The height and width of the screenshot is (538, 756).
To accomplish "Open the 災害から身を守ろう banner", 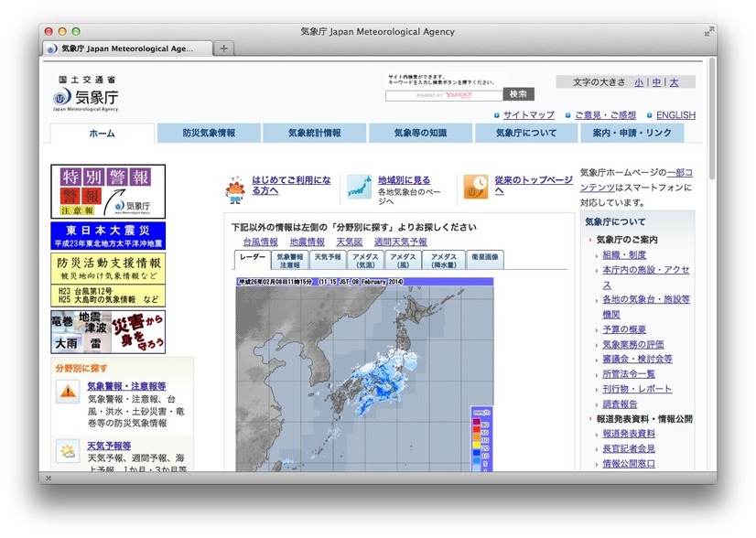I will coord(108,331).
